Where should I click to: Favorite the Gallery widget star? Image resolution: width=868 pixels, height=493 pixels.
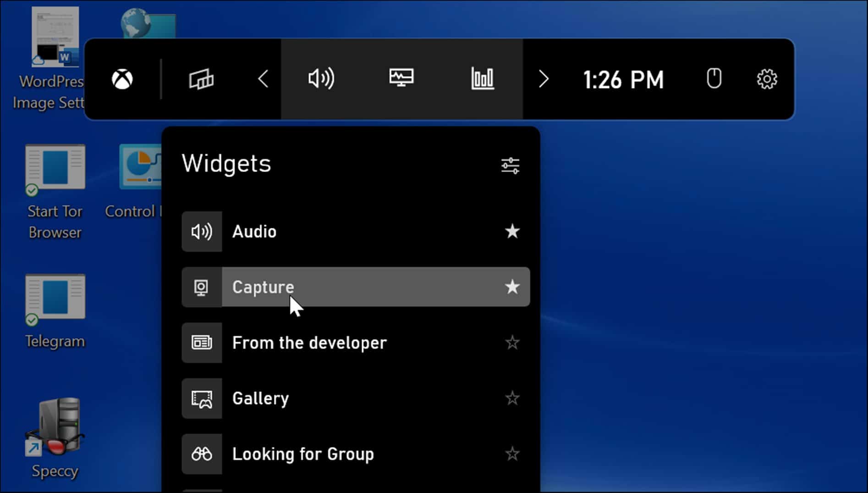[512, 398]
